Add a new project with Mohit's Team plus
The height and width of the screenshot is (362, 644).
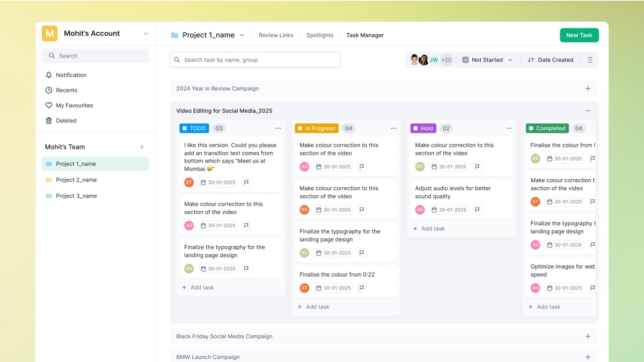[142, 147]
